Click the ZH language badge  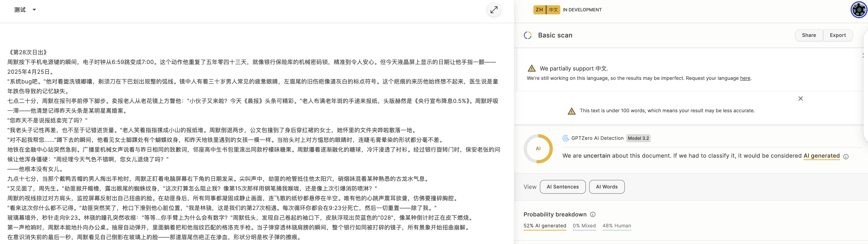click(x=539, y=10)
